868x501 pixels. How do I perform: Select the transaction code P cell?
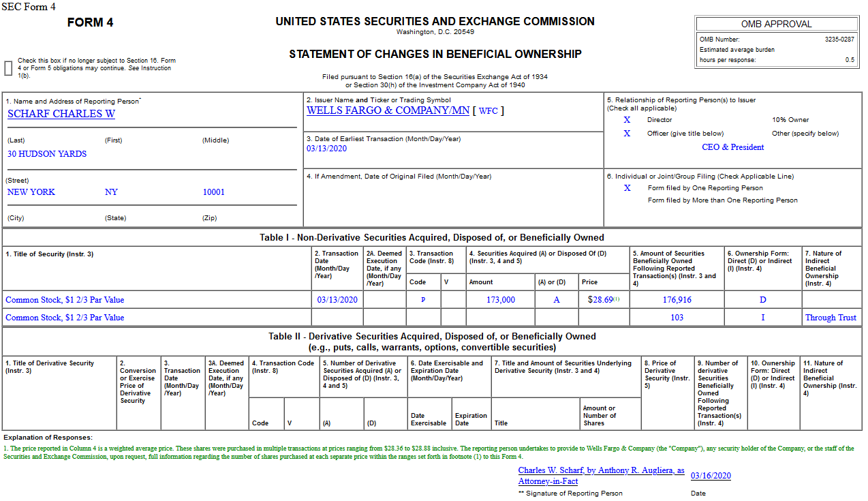(423, 300)
